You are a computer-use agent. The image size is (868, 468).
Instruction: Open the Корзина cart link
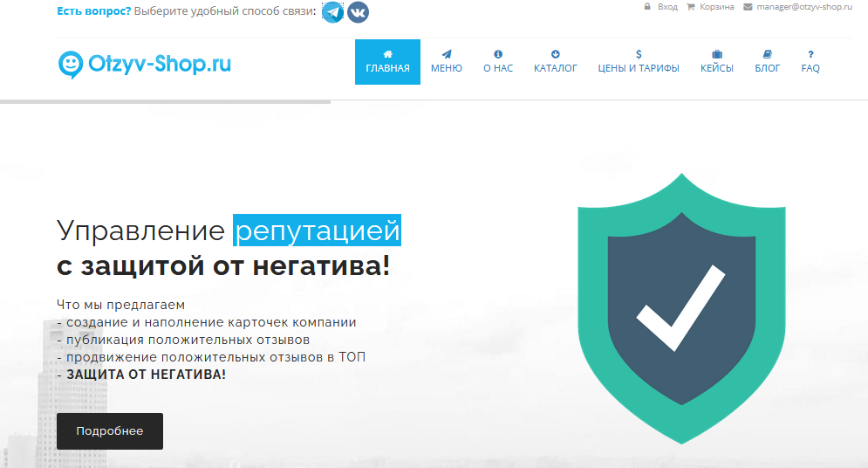[x=717, y=7]
